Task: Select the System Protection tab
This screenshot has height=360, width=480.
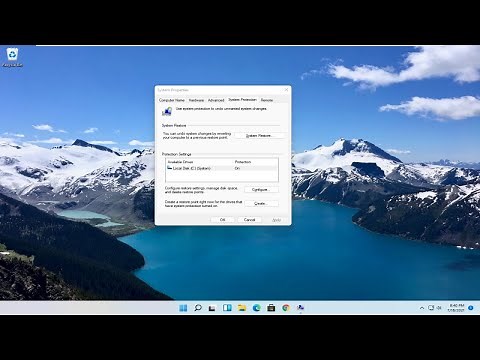Action: [x=243, y=100]
